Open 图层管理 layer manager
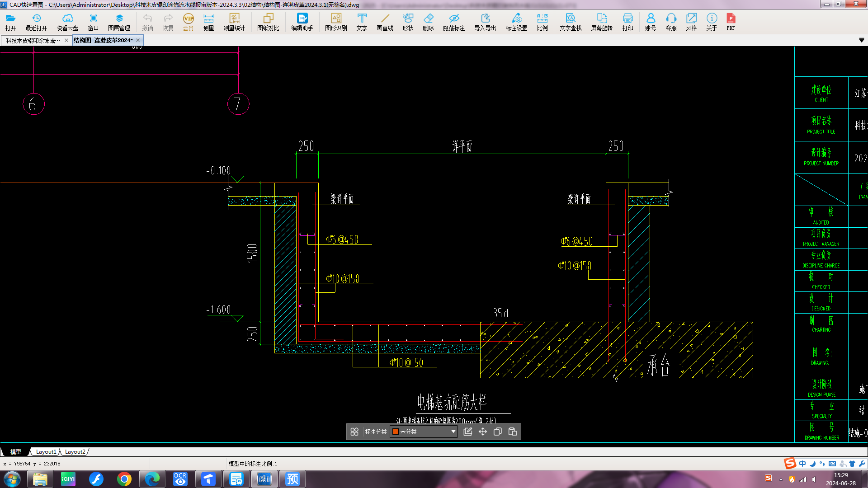 [x=119, y=22]
